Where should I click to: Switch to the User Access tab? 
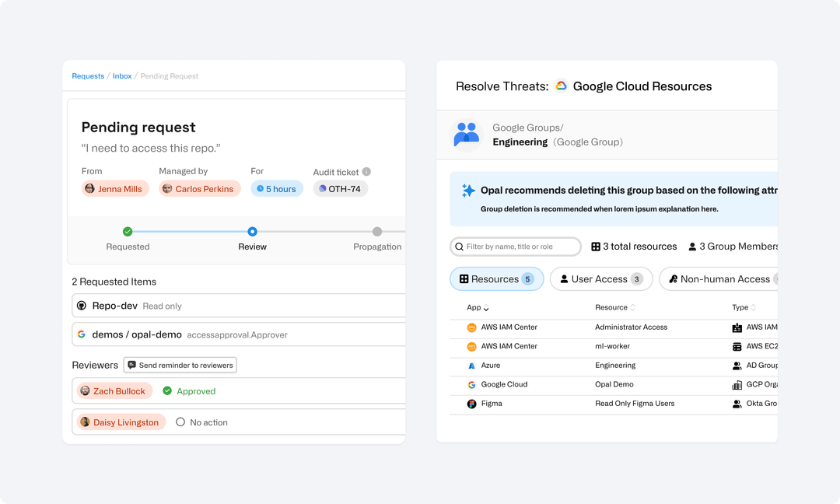[600, 278]
